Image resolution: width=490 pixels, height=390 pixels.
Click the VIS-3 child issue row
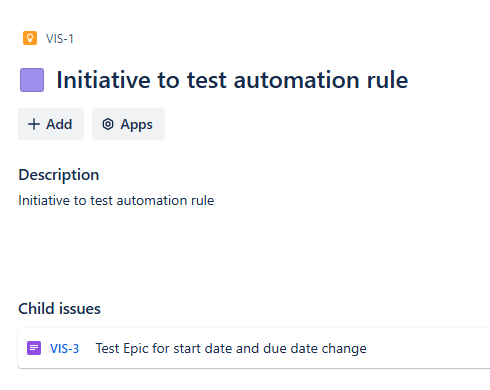[254, 348]
